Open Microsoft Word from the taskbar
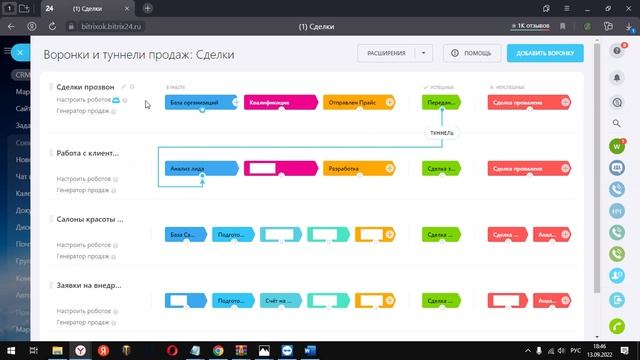This screenshot has height=360, width=640. [x=310, y=351]
